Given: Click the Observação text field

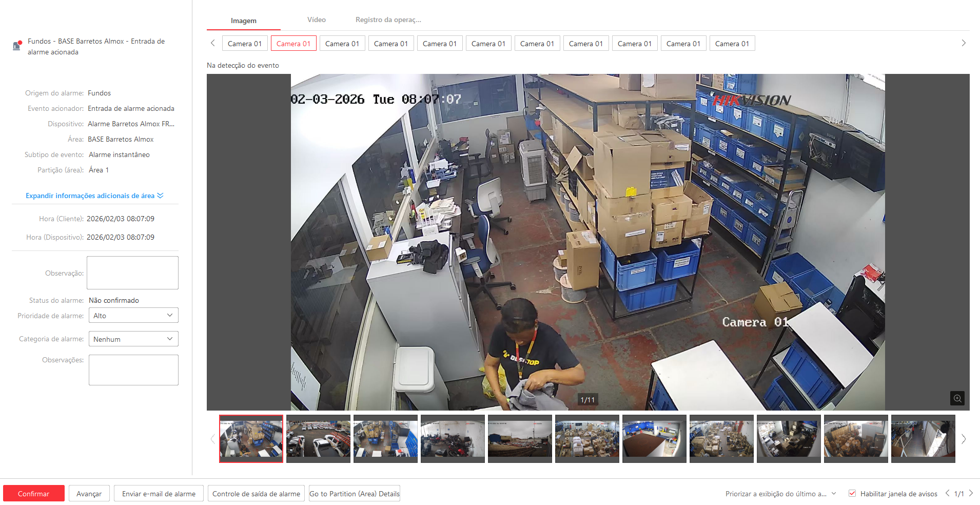Looking at the screenshot, I should click(132, 273).
